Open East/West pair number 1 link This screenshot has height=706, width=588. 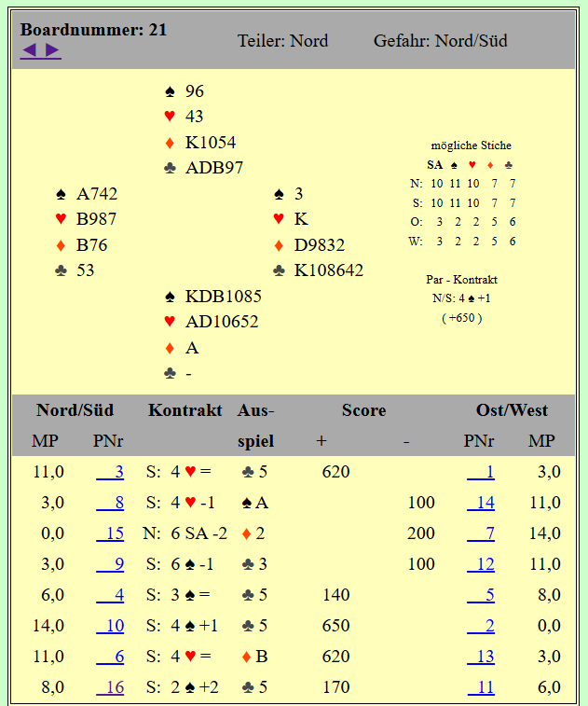[x=481, y=472]
